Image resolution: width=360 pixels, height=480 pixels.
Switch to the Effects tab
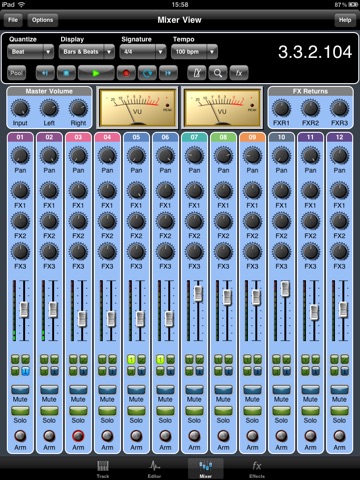coord(257,469)
